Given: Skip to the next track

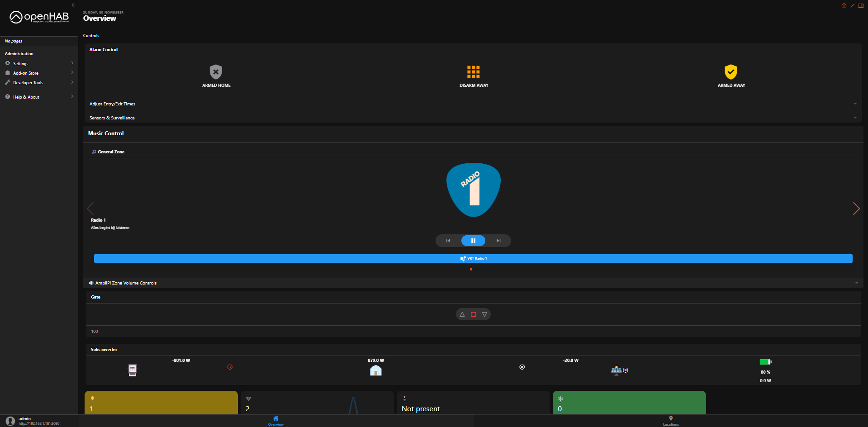Looking at the screenshot, I should click(x=498, y=241).
